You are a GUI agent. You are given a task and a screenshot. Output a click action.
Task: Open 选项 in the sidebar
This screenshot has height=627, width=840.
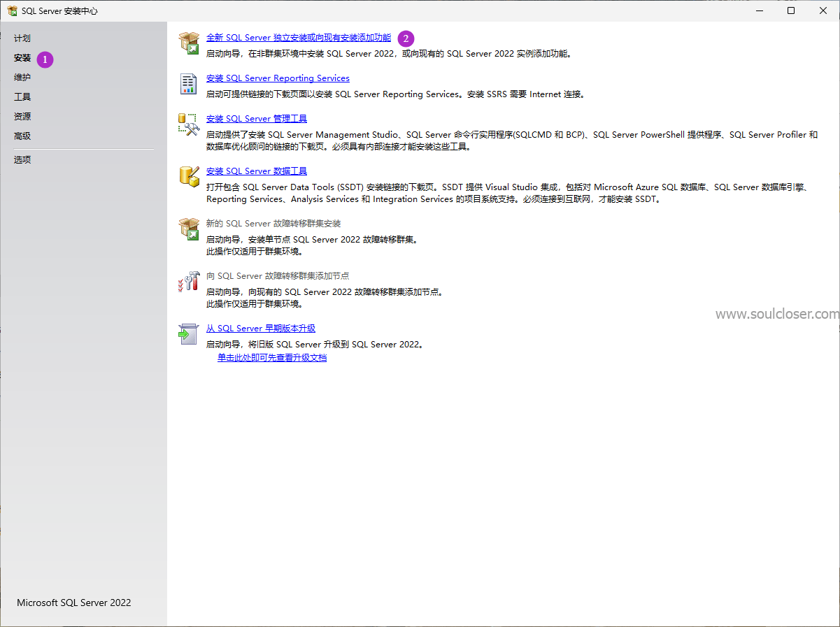(x=22, y=160)
